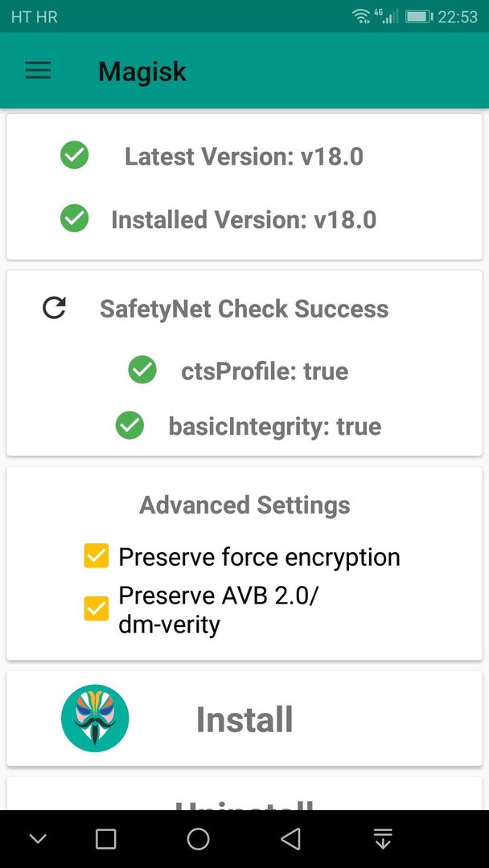The width and height of the screenshot is (489, 868).
Task: Open recent apps with square button
Action: click(106, 838)
